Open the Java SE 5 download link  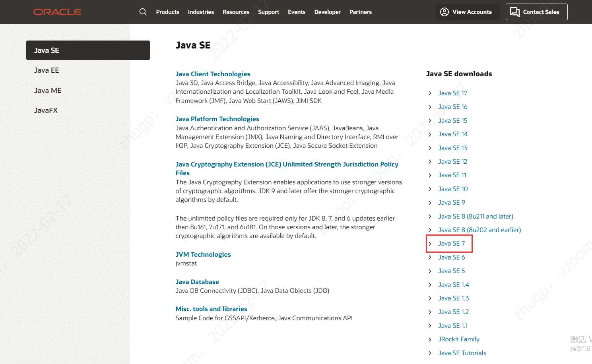[451, 271]
